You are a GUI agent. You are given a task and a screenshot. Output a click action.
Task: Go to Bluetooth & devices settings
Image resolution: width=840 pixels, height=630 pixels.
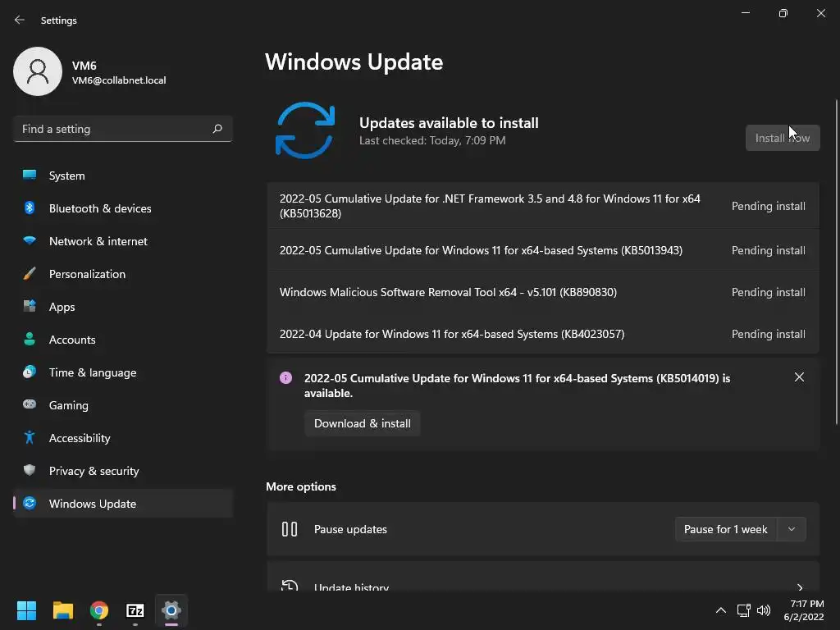pos(123,208)
